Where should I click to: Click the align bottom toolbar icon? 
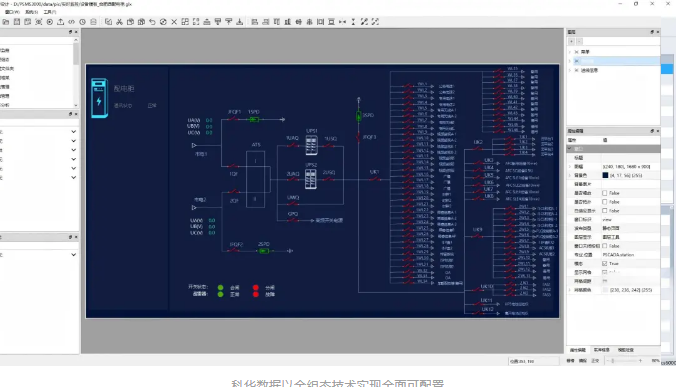pyautogui.click(x=288, y=22)
